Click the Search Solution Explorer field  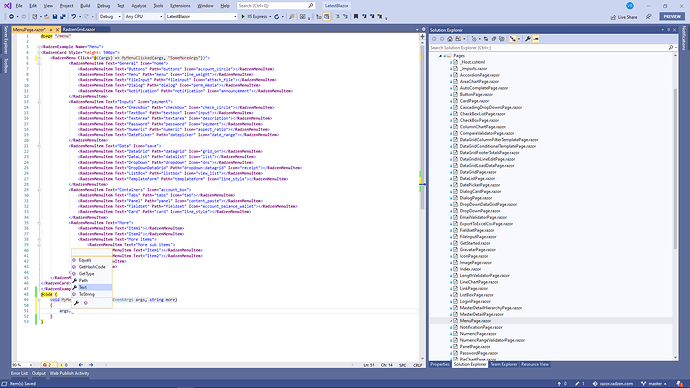click(549, 48)
